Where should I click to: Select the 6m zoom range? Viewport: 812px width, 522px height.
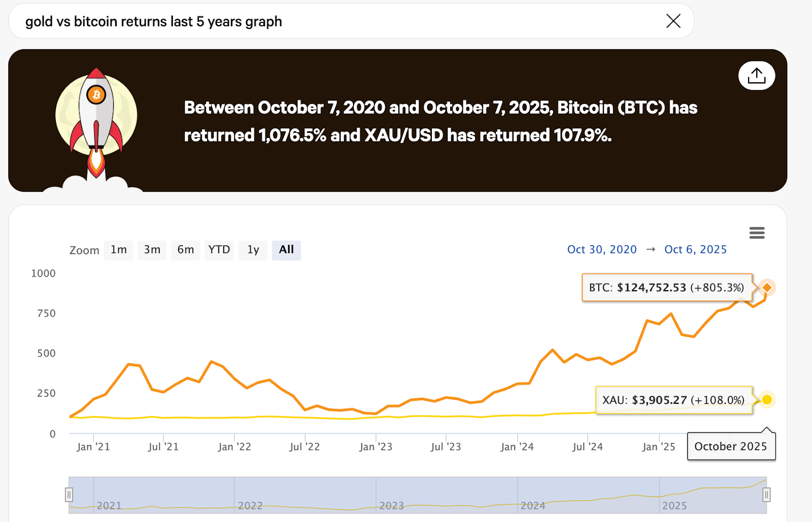186,250
